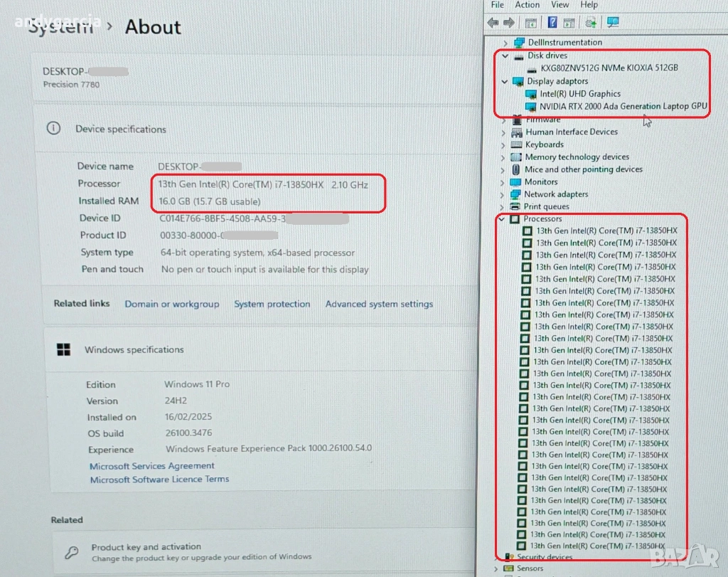Open the View menu
The image size is (728, 577).
tap(560, 5)
